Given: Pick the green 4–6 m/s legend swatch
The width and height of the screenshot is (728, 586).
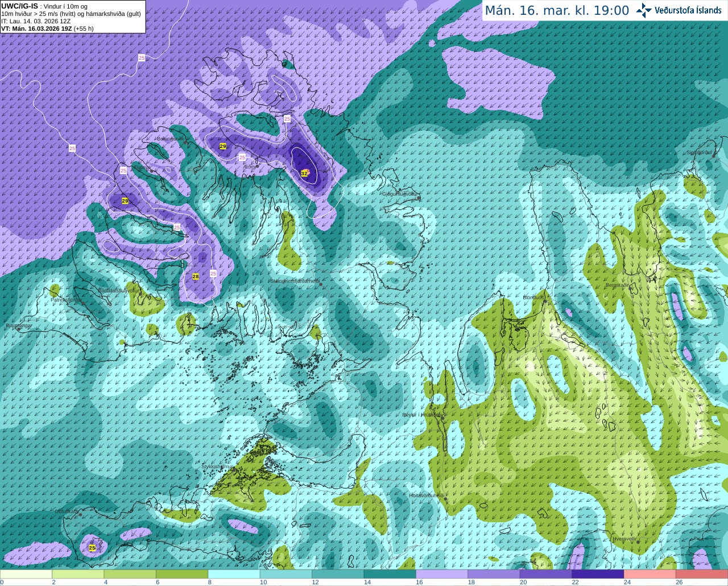Looking at the screenshot, I should pos(130,574).
